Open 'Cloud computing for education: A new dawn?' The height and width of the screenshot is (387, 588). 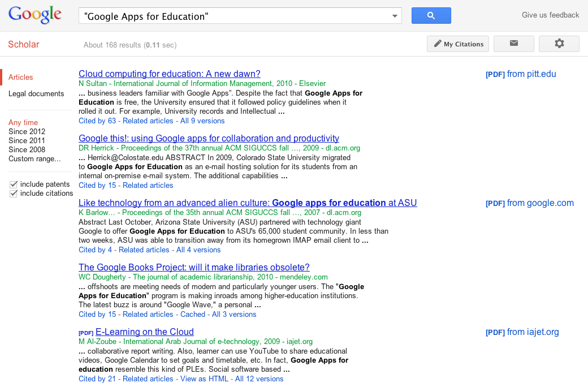pyautogui.click(x=170, y=74)
